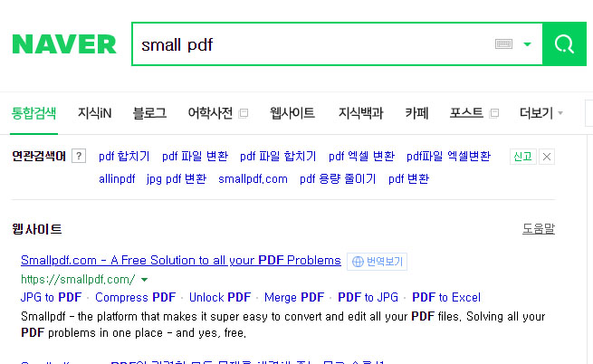Click the green search magnifier button
The image size is (593, 364).
point(564,43)
